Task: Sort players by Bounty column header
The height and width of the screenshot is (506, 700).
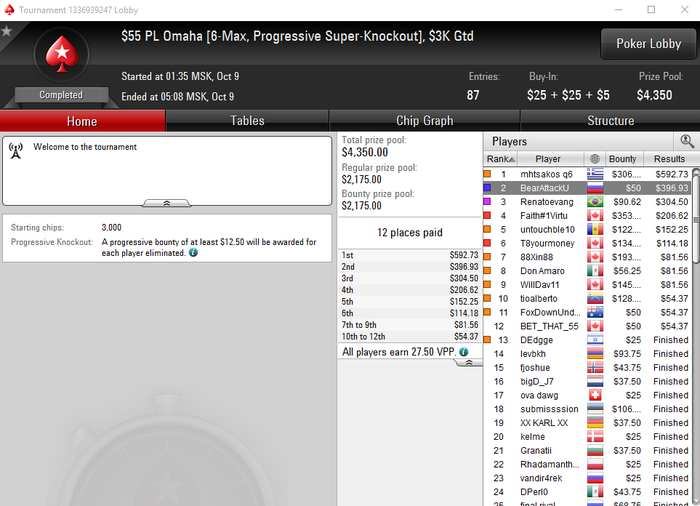Action: [622, 159]
